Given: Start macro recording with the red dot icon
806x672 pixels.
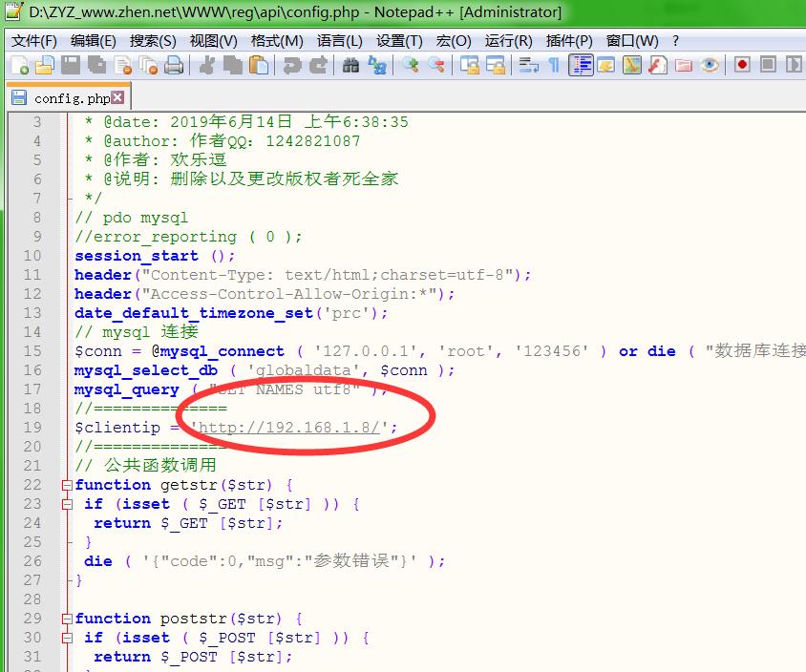Looking at the screenshot, I should (742, 65).
